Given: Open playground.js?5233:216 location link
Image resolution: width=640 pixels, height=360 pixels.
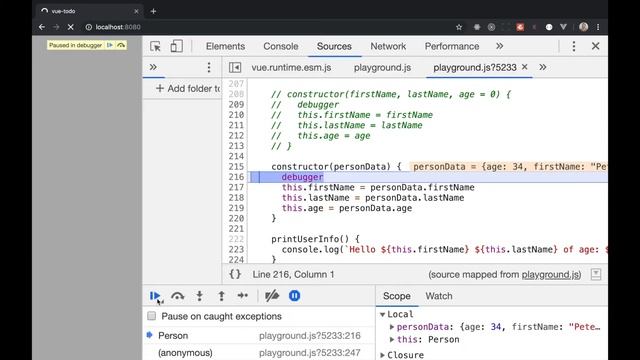Looking at the screenshot, I should click(310, 336).
